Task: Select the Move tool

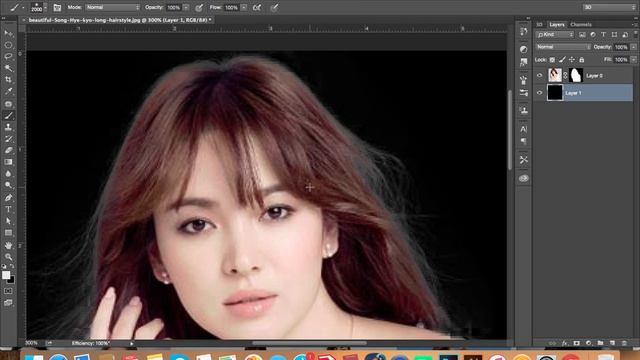Action: 8,33
